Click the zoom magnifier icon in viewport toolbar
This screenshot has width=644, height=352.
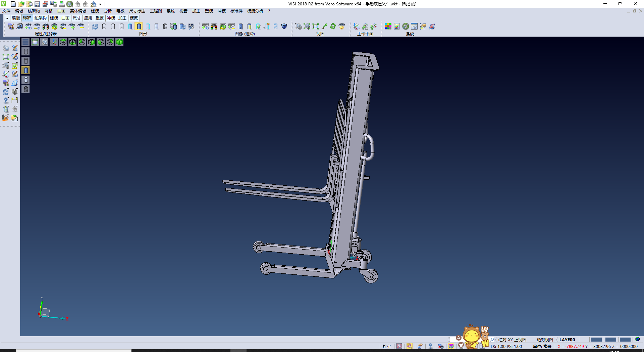(x=44, y=42)
